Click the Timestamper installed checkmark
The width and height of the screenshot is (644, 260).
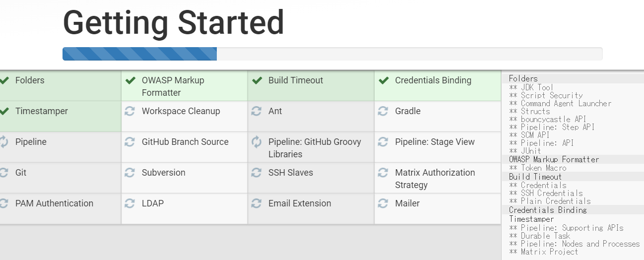(4, 111)
